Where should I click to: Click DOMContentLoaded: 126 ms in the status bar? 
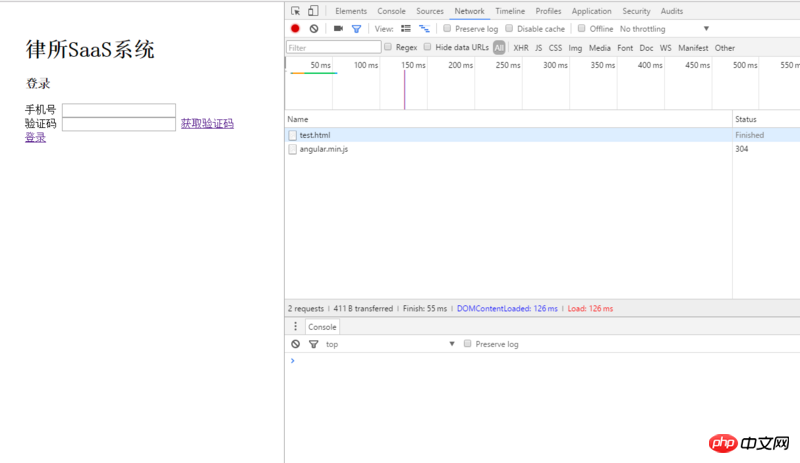(x=507, y=308)
